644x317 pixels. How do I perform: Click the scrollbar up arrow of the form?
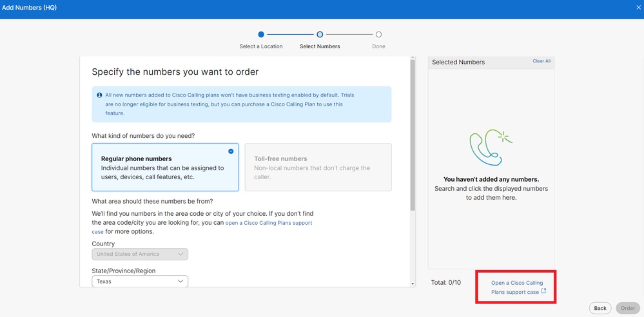[413, 59]
